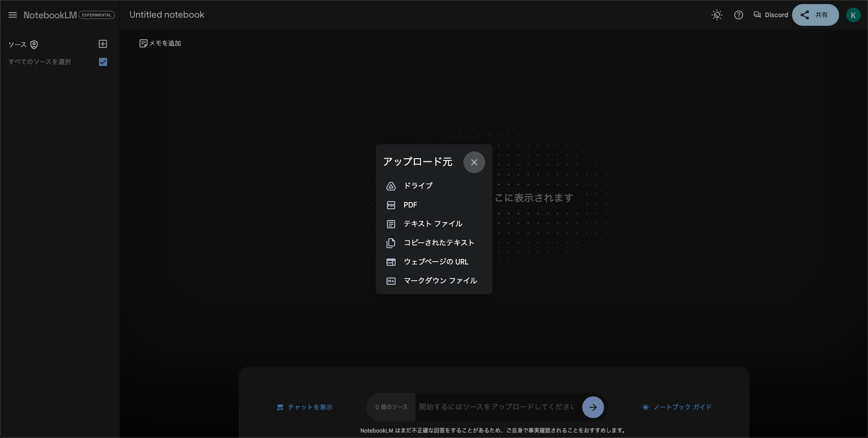Click the show chat button
868x438 pixels.
pyautogui.click(x=305, y=407)
